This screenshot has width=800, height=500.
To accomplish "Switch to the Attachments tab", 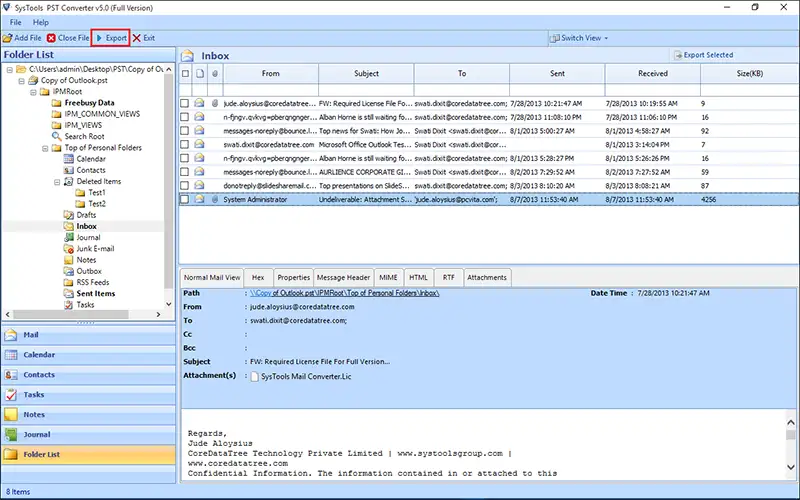I will click(487, 277).
